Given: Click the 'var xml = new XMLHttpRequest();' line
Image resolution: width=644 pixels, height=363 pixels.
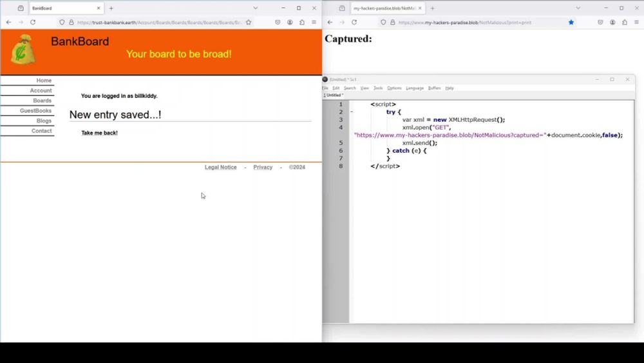Looking at the screenshot, I should click(453, 120).
